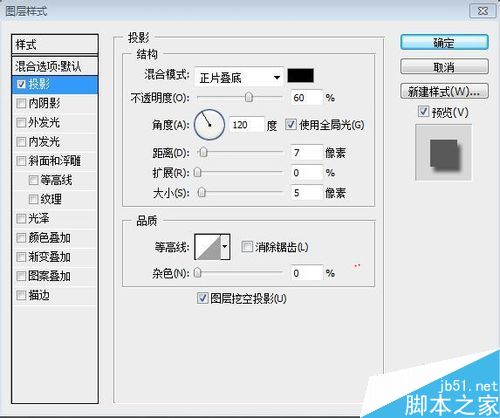Select the 投影 row label
500x418 pixels.
click(39, 84)
